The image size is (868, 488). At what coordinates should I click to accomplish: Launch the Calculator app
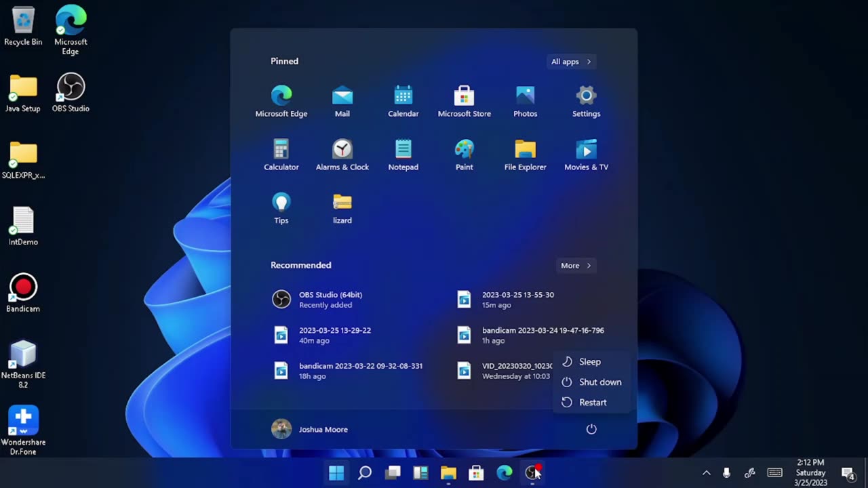click(x=281, y=155)
